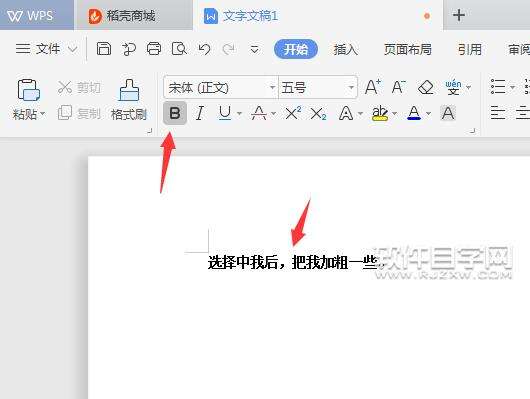Click the Save icon in quick access toolbar
The width and height of the screenshot is (530, 399).
point(104,49)
